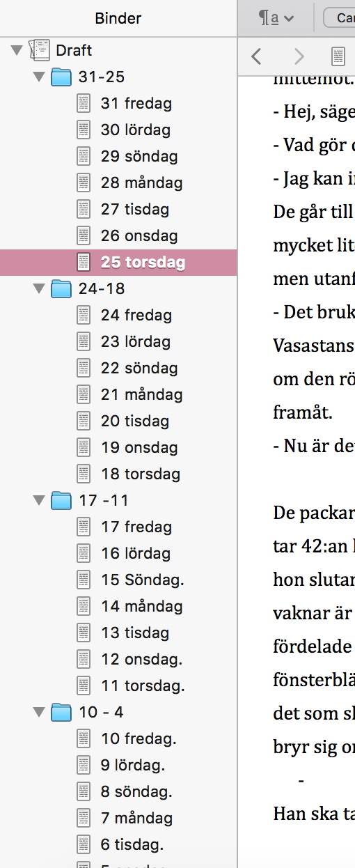Click the document icon in editor header
Viewport: 355px width, 868px height.
click(339, 56)
